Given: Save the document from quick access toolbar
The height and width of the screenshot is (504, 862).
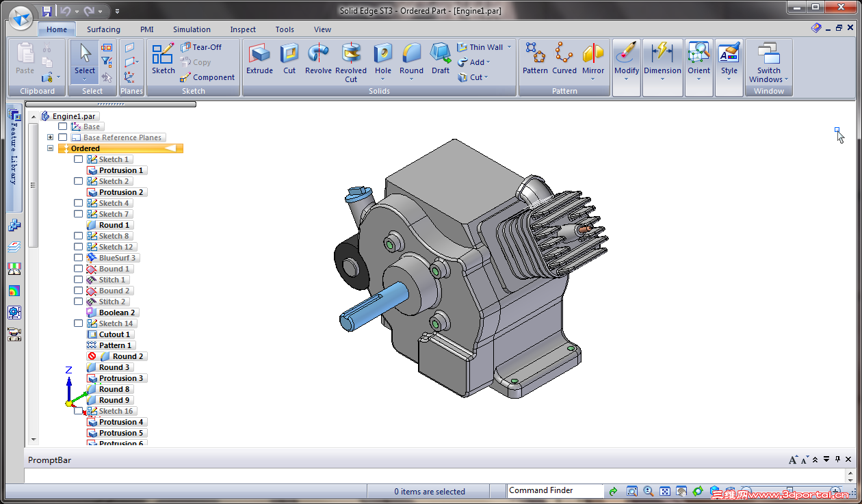Looking at the screenshot, I should click(47, 11).
